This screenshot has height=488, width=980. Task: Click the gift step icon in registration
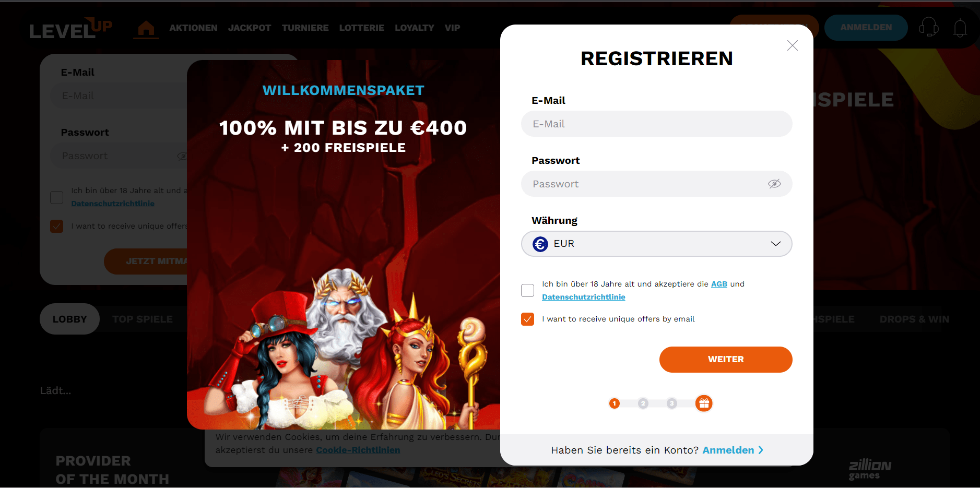click(704, 403)
